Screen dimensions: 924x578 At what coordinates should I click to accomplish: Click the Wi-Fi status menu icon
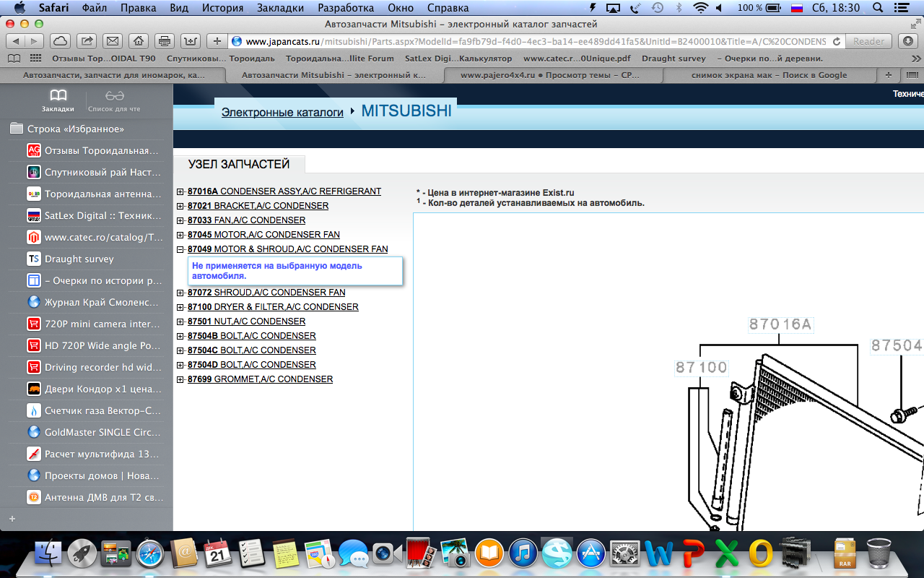point(699,8)
